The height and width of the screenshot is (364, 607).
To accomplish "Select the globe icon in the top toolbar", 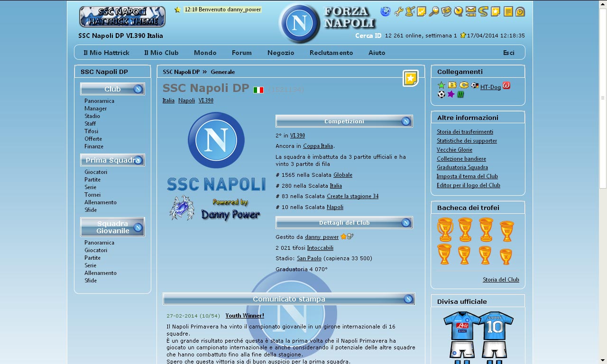I will 386,11.
